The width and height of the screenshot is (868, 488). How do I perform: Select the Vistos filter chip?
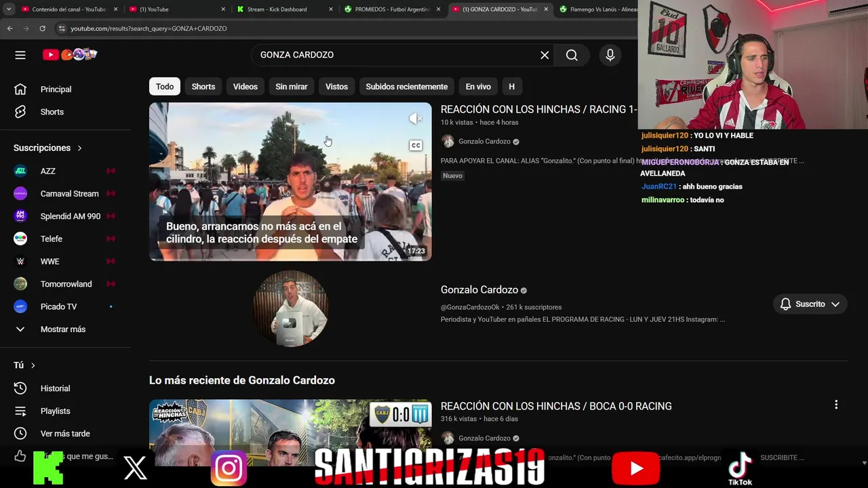pyautogui.click(x=336, y=87)
